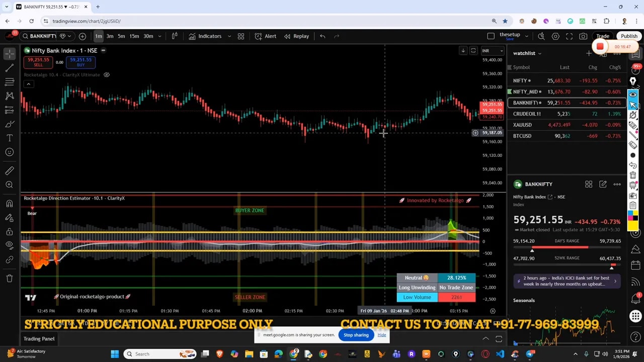Screen dimensions: 644x362
Task: Remove drawings with the trash icon
Action: (10, 277)
